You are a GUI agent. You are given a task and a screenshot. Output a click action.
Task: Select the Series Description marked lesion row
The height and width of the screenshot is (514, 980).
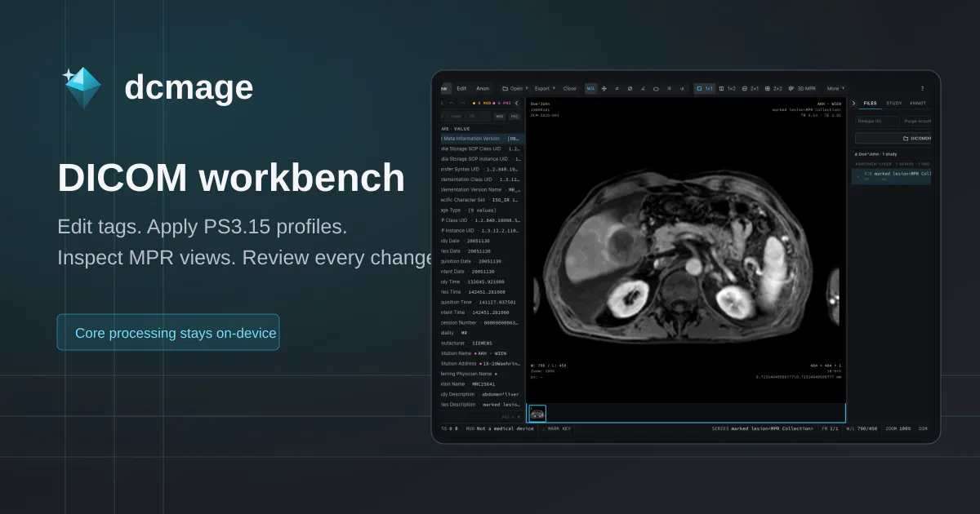[482, 404]
